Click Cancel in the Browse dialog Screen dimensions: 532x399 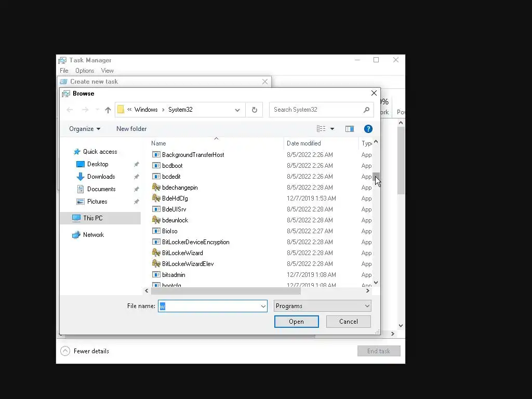(x=349, y=322)
